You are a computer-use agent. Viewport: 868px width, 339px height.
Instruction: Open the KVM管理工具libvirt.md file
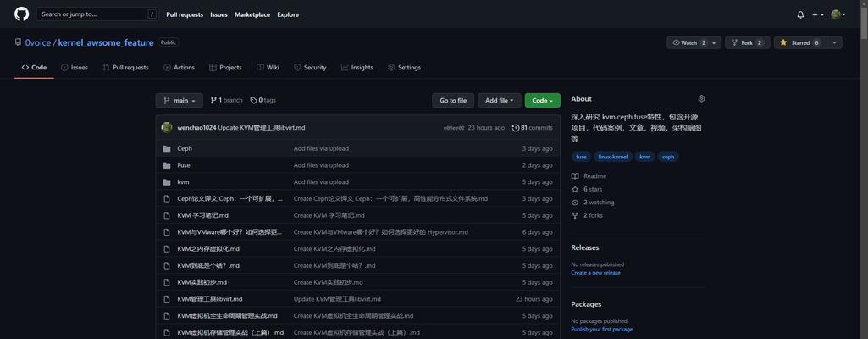pyautogui.click(x=210, y=299)
